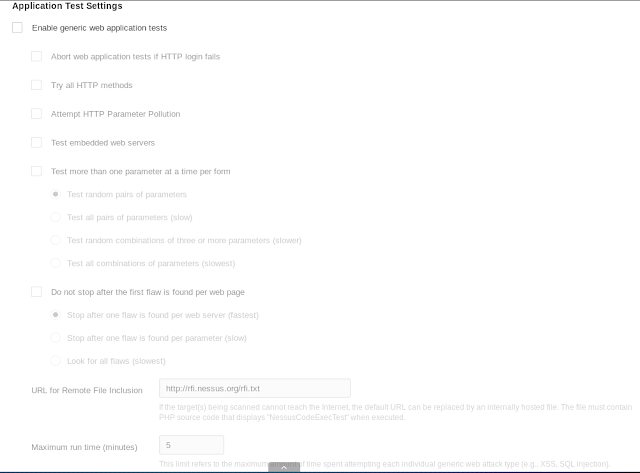Click the URL for Remote File Inclusion field
640x473 pixels.
coord(255,388)
